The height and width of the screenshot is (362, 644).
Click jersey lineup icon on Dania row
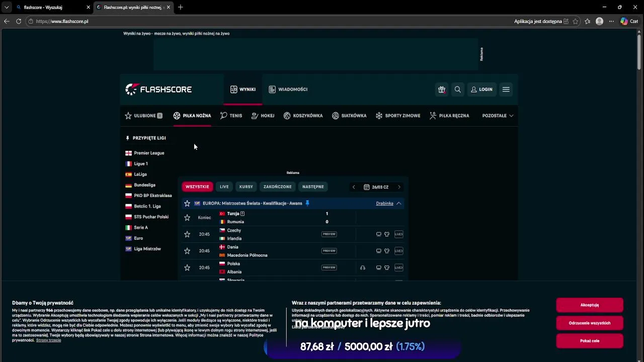click(x=387, y=251)
